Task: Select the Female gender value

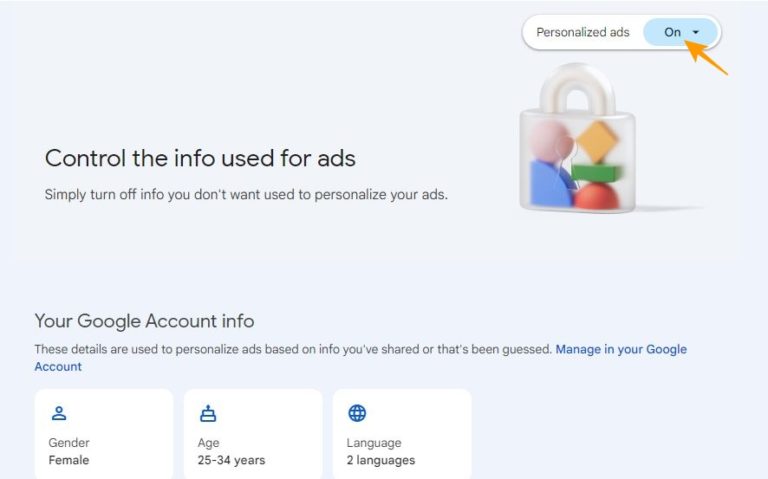Action: pyautogui.click(x=69, y=460)
